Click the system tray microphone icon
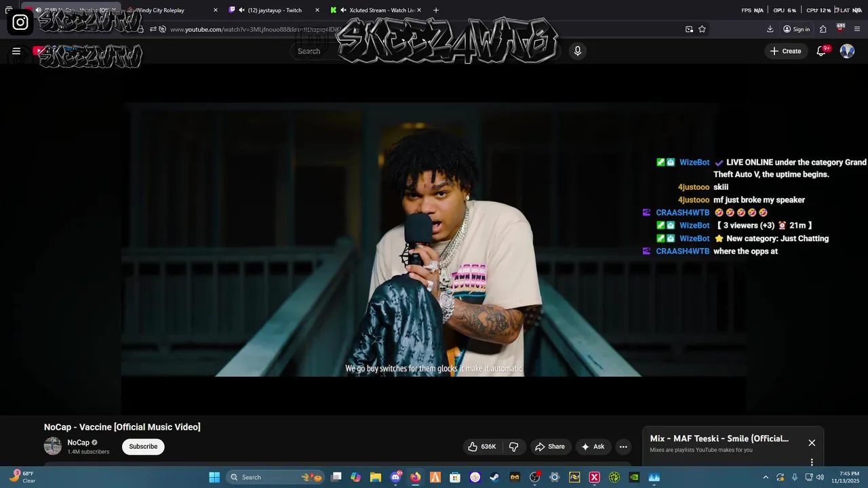 point(795,477)
